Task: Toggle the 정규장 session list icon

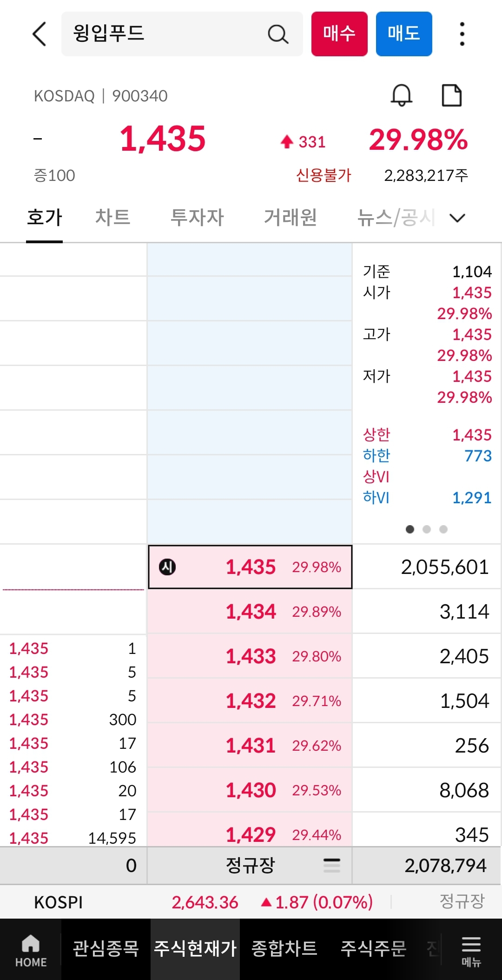Action: click(332, 866)
